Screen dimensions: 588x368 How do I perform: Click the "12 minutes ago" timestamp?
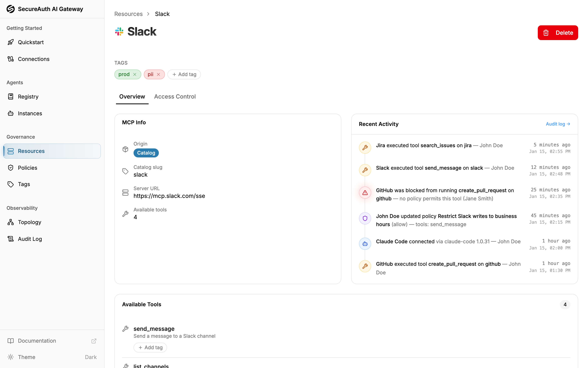[x=550, y=167]
